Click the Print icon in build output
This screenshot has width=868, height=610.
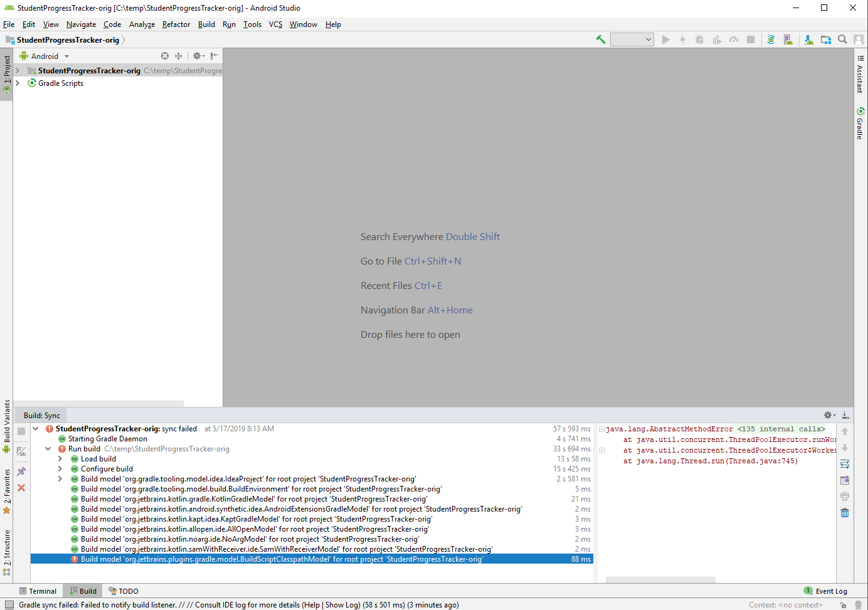(845, 497)
